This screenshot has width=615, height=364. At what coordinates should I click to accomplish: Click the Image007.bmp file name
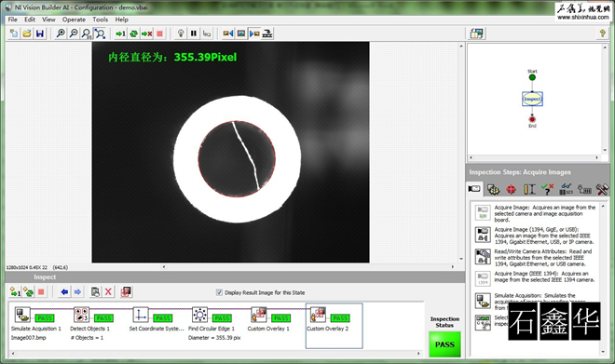pyautogui.click(x=28, y=338)
